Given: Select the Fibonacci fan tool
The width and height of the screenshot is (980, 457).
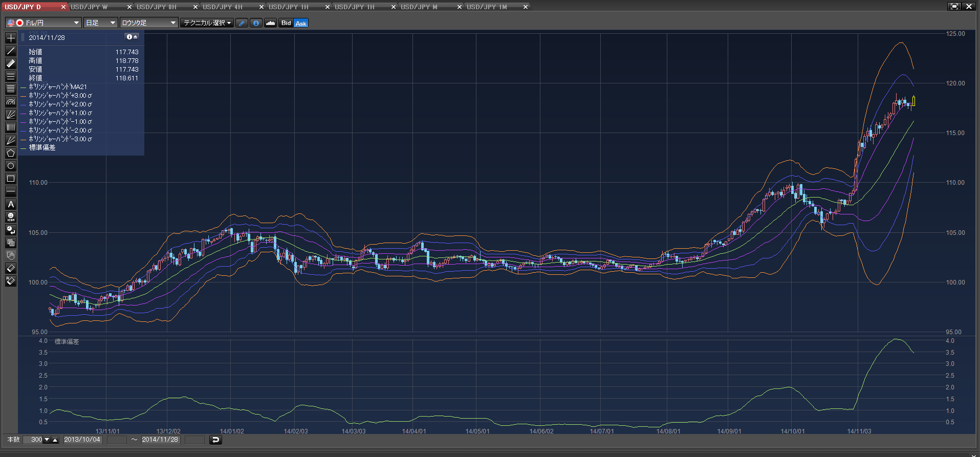Looking at the screenshot, I should pos(11,115).
